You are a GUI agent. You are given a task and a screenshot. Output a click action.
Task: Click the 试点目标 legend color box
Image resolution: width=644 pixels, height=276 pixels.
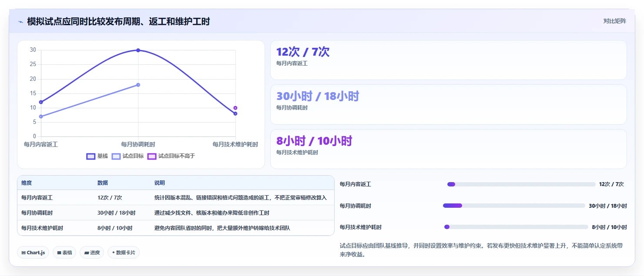(116, 156)
